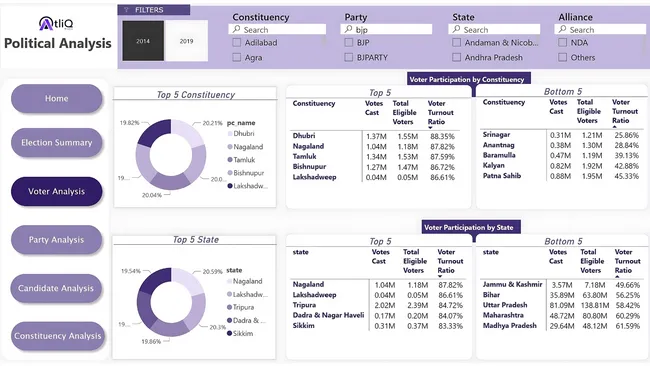Click the State search magnifier icon

click(x=456, y=29)
